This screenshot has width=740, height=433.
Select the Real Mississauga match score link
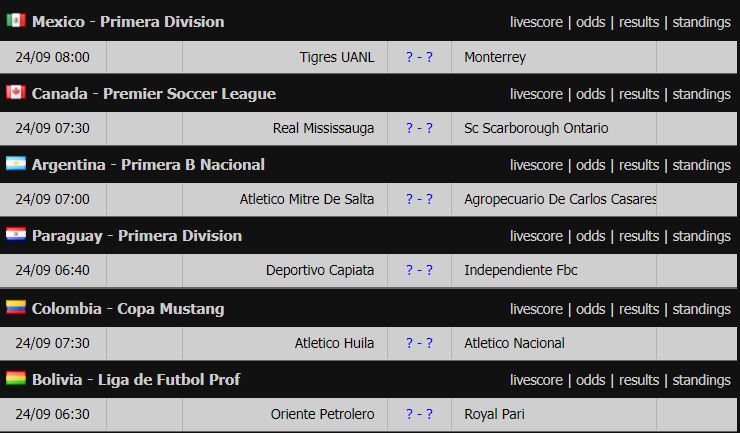(419, 128)
